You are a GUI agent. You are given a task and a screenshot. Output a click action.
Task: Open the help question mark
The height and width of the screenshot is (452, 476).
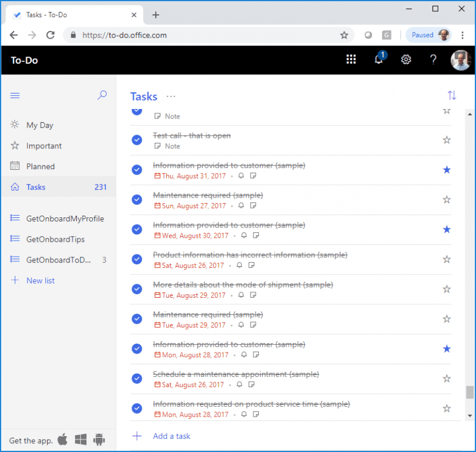click(x=433, y=60)
